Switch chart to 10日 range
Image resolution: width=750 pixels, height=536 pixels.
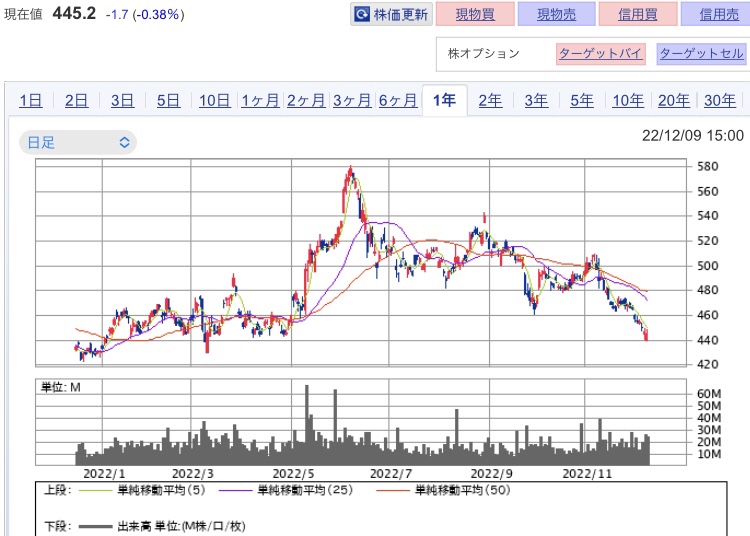(214, 101)
